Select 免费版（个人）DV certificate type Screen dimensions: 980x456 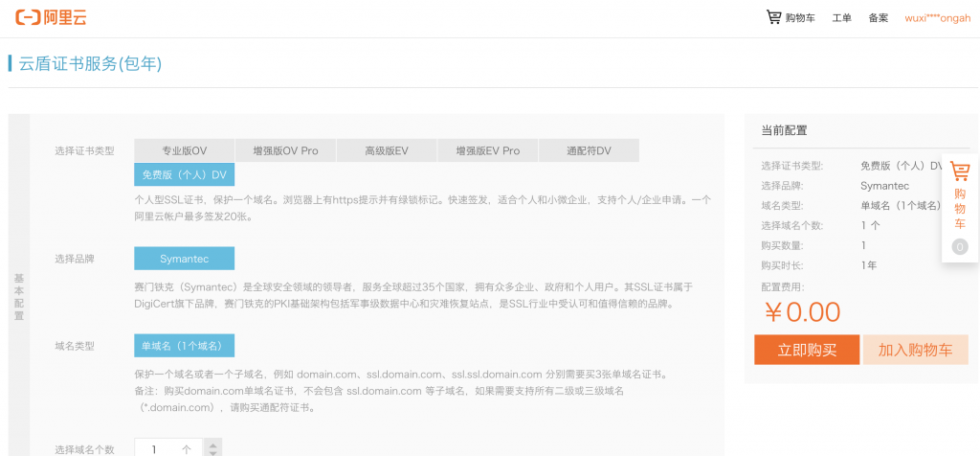(x=185, y=174)
